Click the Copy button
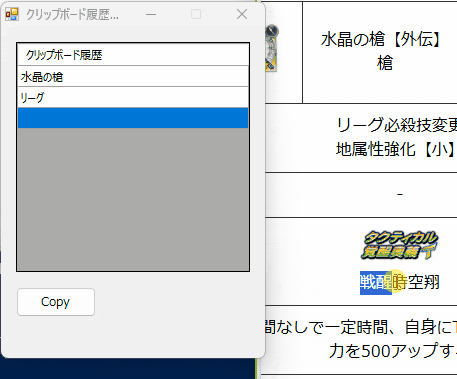Viewport: 457px width, 379px height. [x=56, y=302]
